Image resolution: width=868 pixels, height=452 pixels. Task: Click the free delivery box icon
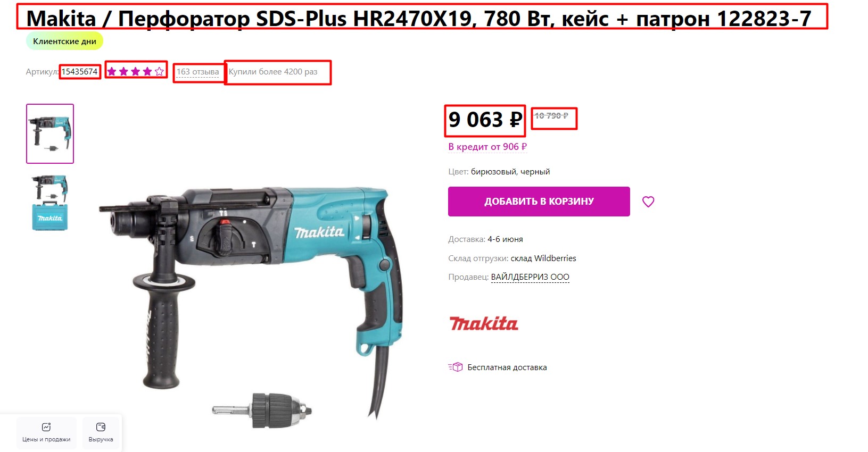tap(456, 367)
